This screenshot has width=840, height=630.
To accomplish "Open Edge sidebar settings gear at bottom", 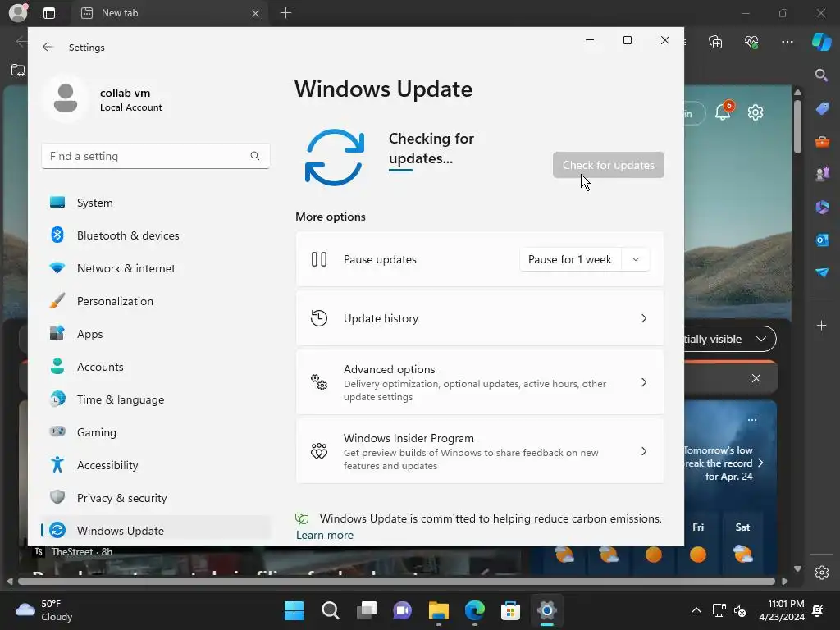I will (x=822, y=572).
